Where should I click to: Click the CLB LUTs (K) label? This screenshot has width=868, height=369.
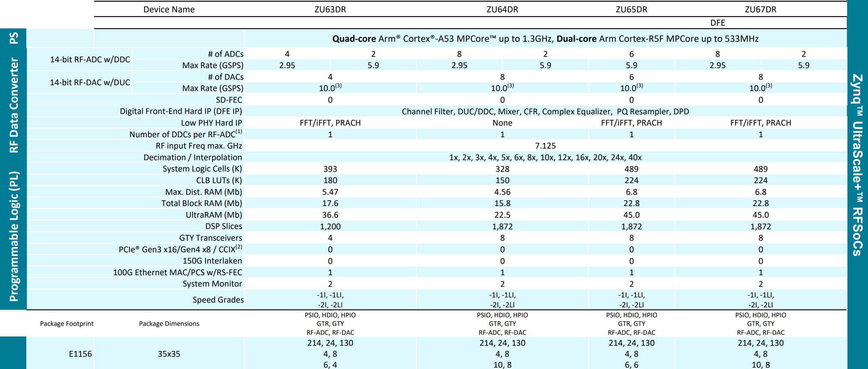219,180
